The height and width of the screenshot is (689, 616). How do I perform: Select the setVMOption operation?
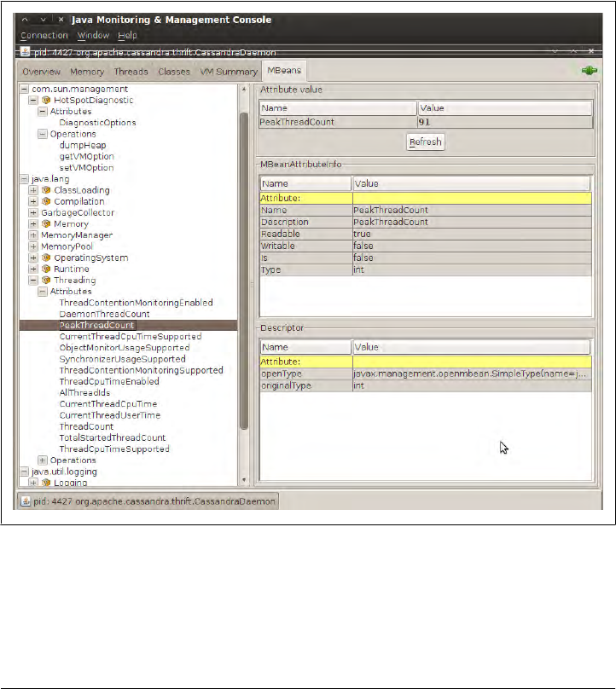(87, 167)
